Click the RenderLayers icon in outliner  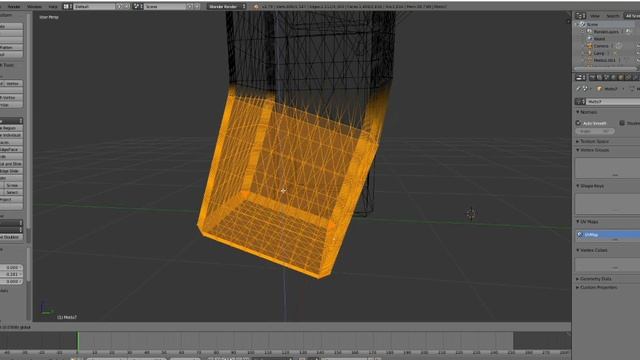[589, 31]
